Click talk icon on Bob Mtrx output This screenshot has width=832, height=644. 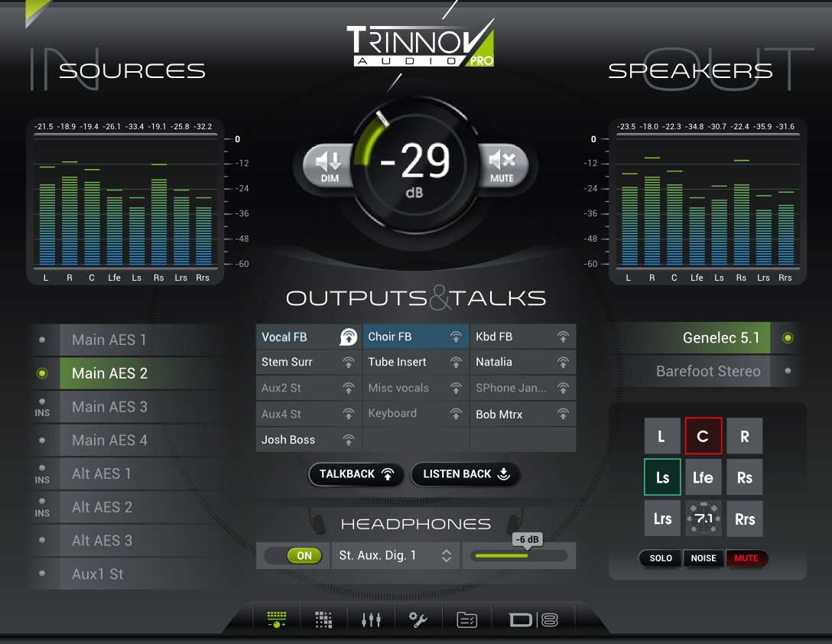tap(563, 414)
